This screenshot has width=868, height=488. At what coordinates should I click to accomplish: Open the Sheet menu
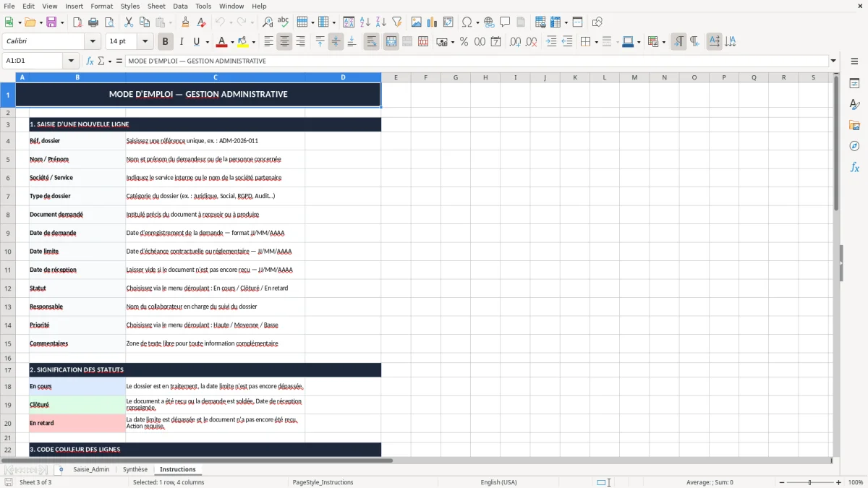pos(156,7)
